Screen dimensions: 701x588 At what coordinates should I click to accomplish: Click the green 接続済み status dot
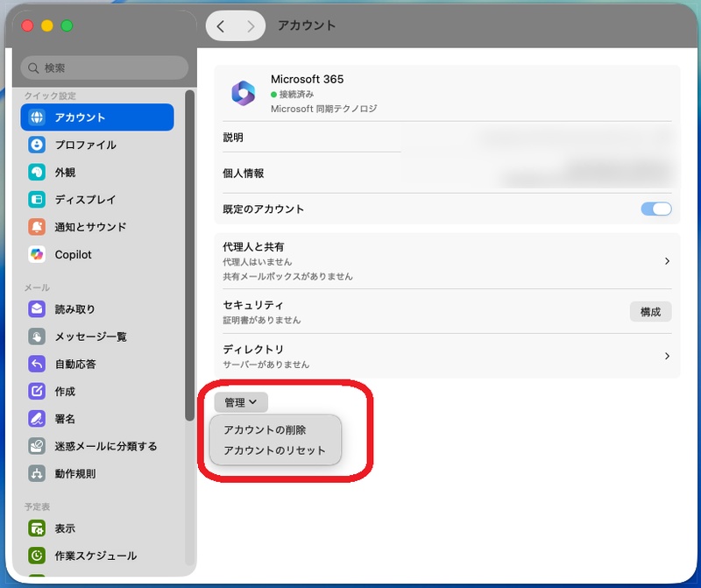pyautogui.click(x=273, y=95)
